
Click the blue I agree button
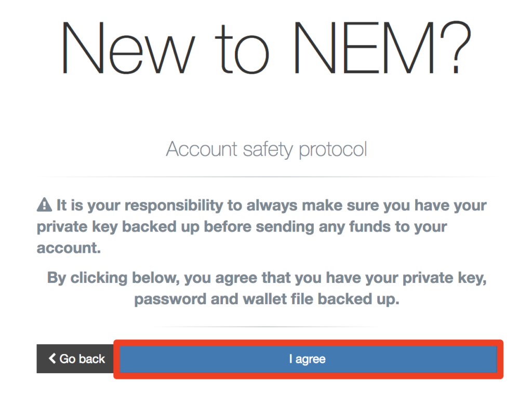308,359
